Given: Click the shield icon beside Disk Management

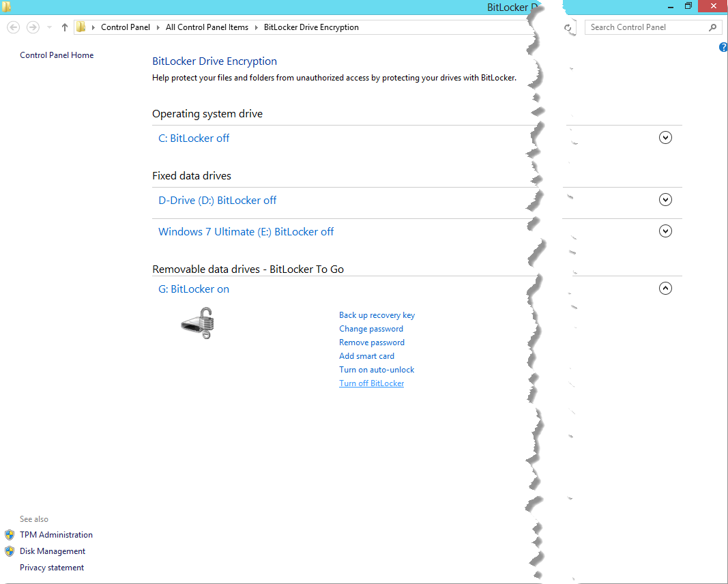Looking at the screenshot, I should 10,551.
